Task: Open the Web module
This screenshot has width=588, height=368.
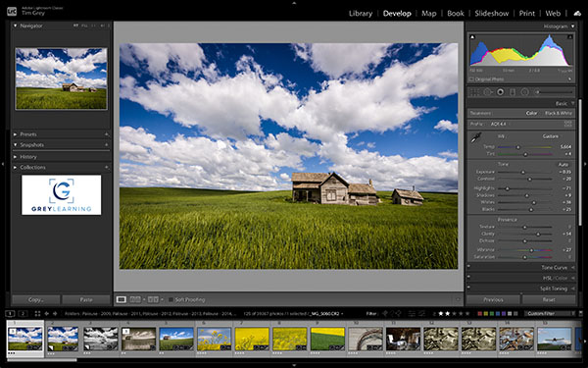Action: tap(553, 13)
